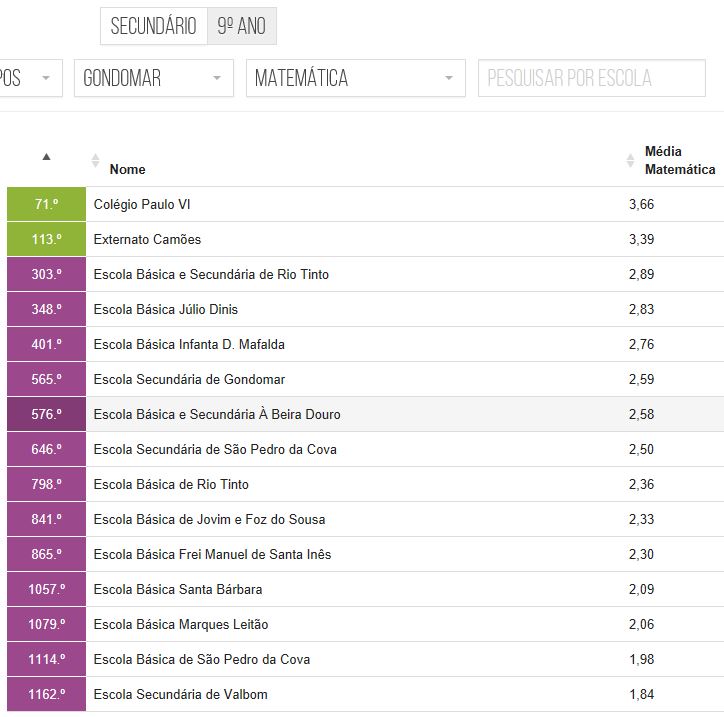This screenshot has width=724, height=717.
Task: Sort the table by the Nome column
Action: pyautogui.click(x=95, y=161)
